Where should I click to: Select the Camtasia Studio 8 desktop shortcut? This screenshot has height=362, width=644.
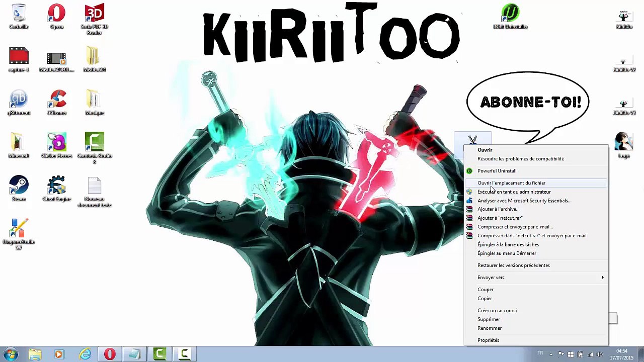click(95, 149)
